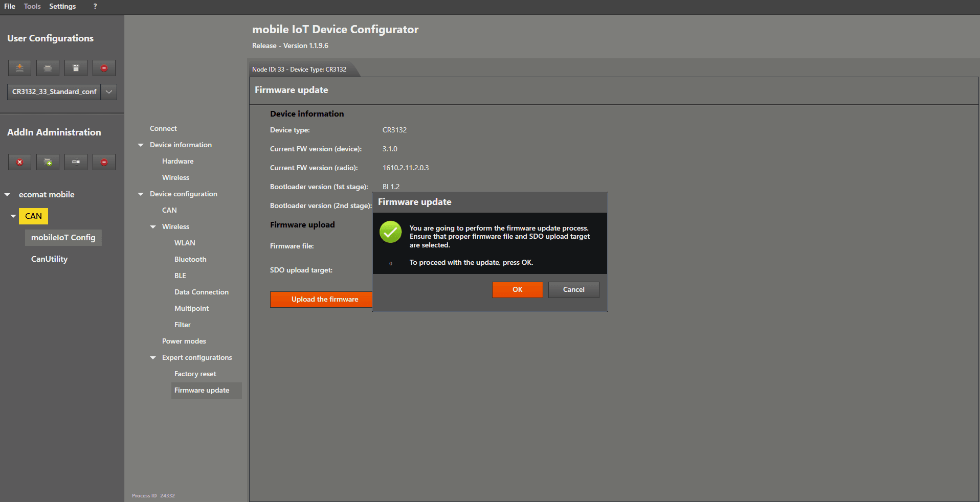
Task: Click the red X icon under AddIn Administration
Action: pyautogui.click(x=19, y=162)
